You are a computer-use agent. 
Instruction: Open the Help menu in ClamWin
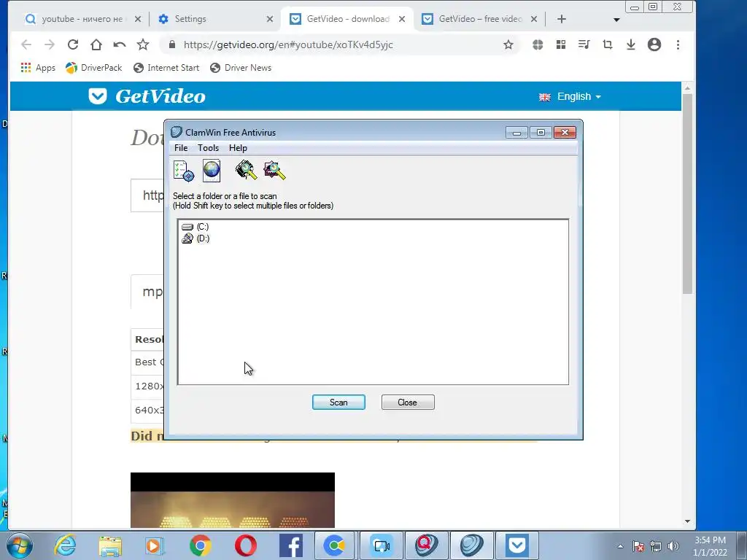point(238,148)
